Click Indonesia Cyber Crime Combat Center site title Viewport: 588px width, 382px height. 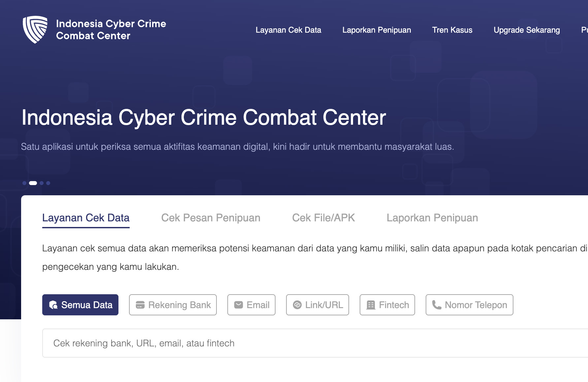(111, 30)
